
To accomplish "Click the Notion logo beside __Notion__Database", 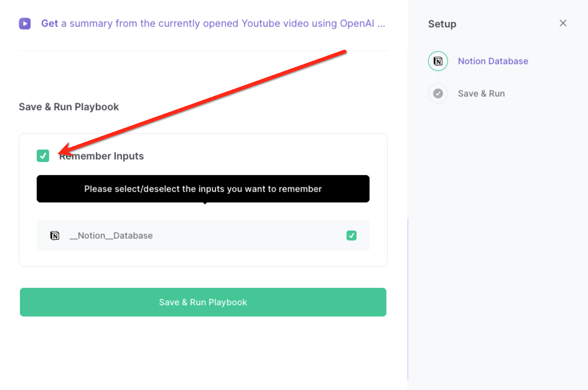I will tap(55, 235).
